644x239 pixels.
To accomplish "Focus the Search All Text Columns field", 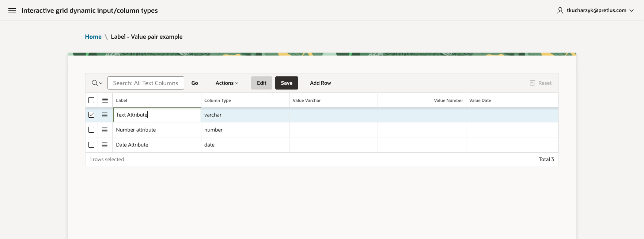I will coord(145,83).
